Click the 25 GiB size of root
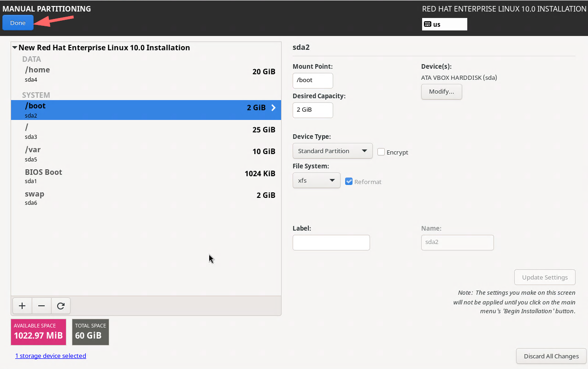588x369 pixels. click(x=264, y=130)
